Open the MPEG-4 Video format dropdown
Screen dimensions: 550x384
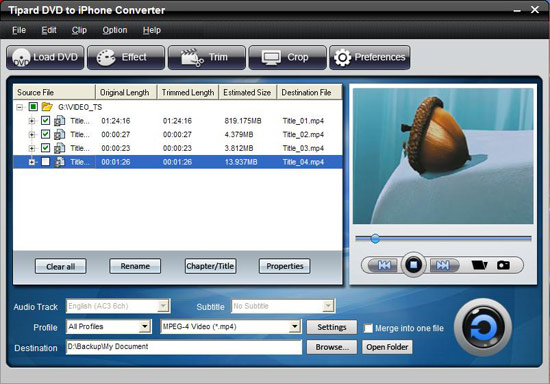pyautogui.click(x=295, y=326)
